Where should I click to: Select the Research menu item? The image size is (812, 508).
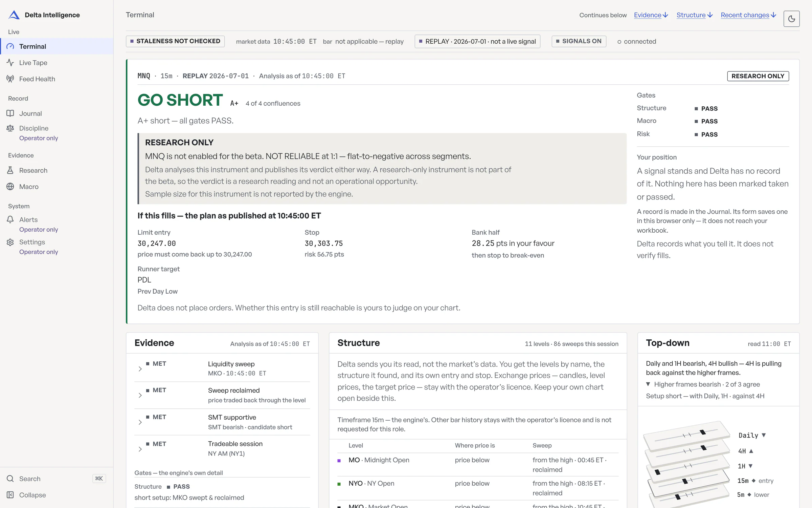[57, 170]
